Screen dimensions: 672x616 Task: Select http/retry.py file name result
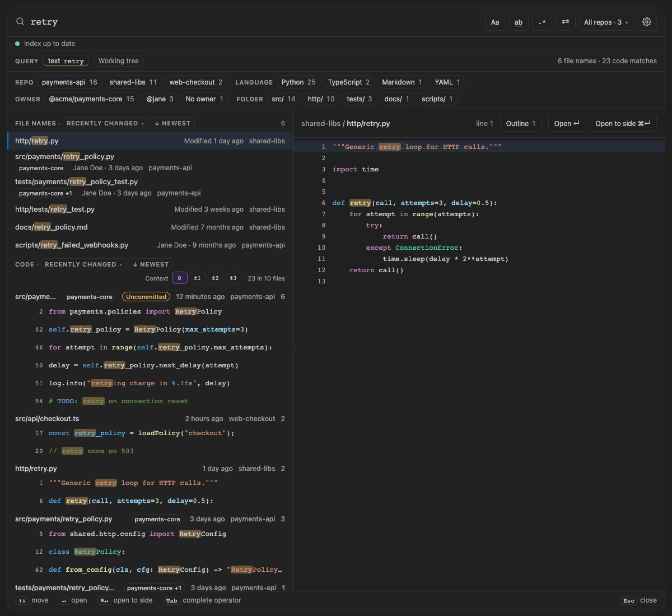[150, 141]
